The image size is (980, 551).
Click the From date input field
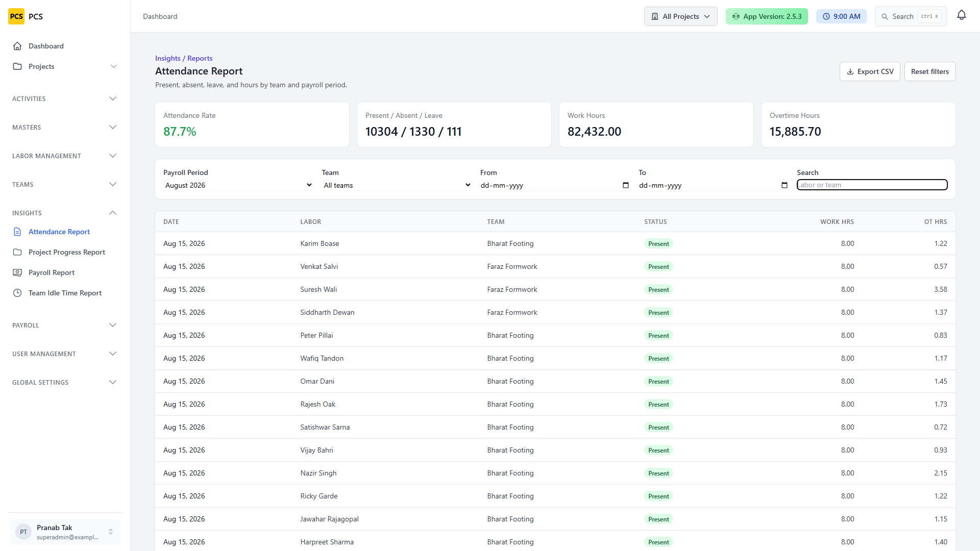554,185
